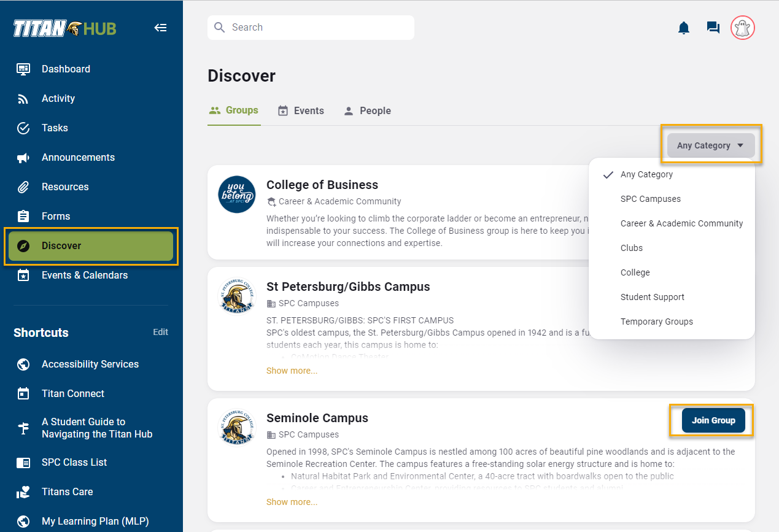Choose SPC Campuses from category list
The height and width of the screenshot is (532, 779).
(672, 199)
